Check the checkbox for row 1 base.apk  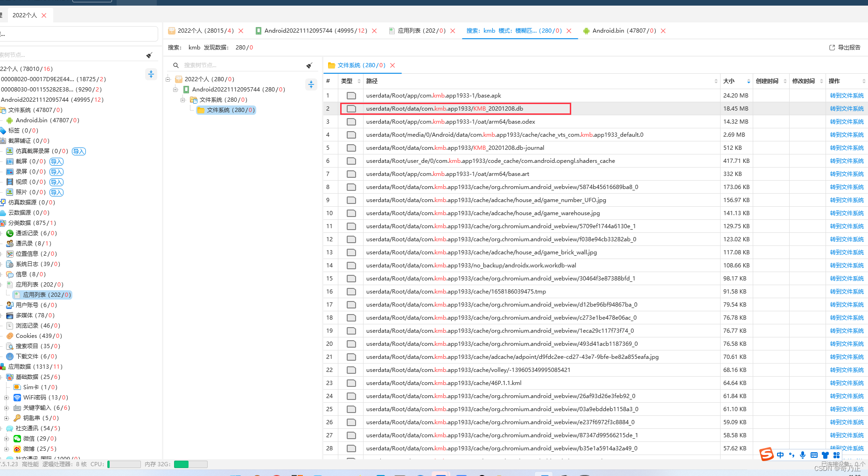tap(351, 96)
